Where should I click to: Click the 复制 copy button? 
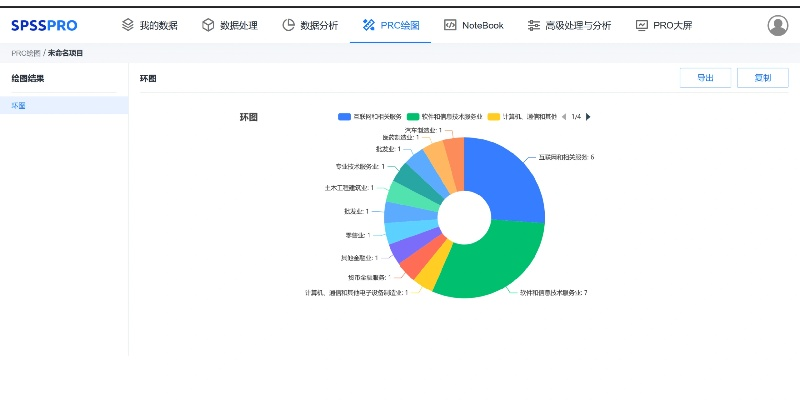[762, 78]
